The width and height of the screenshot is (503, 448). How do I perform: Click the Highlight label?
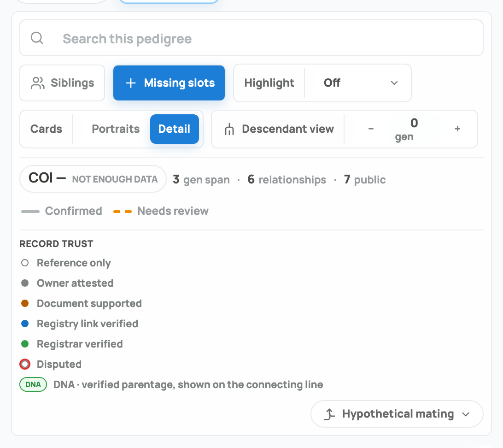pyautogui.click(x=269, y=83)
